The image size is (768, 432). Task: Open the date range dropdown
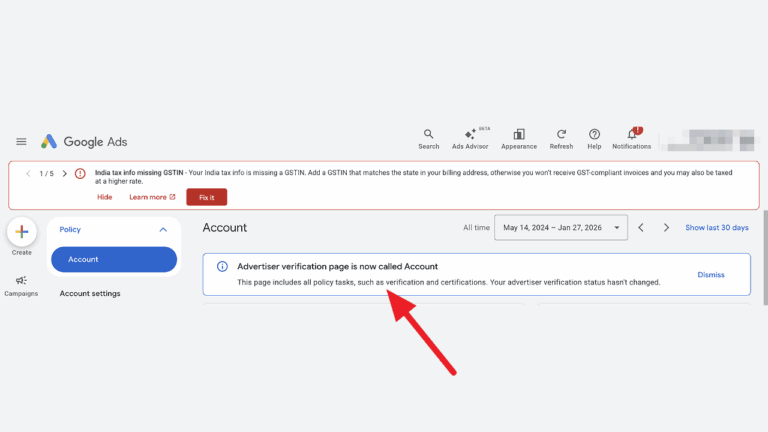click(x=561, y=227)
